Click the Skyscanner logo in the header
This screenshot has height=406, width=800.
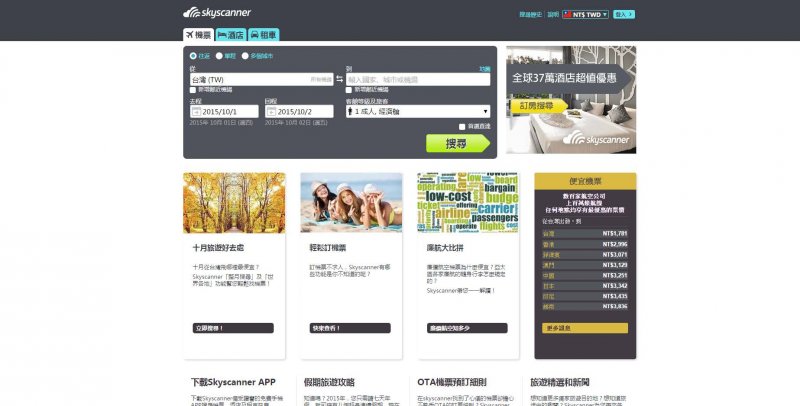[217, 13]
